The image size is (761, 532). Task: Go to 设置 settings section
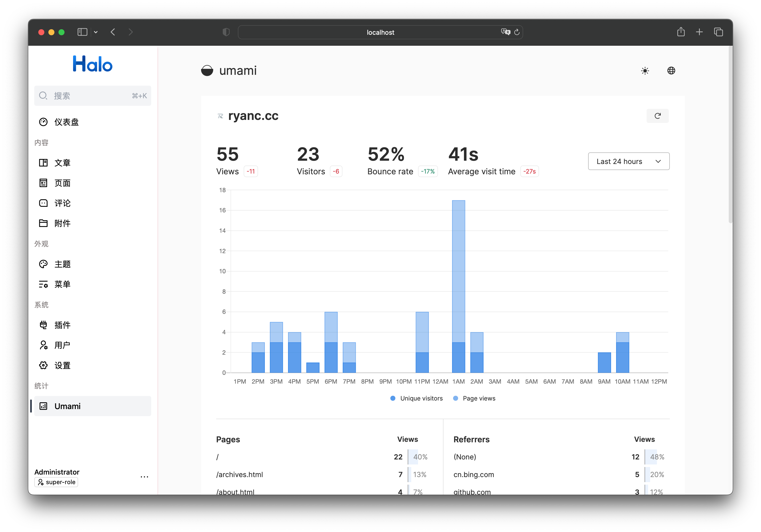coord(62,365)
